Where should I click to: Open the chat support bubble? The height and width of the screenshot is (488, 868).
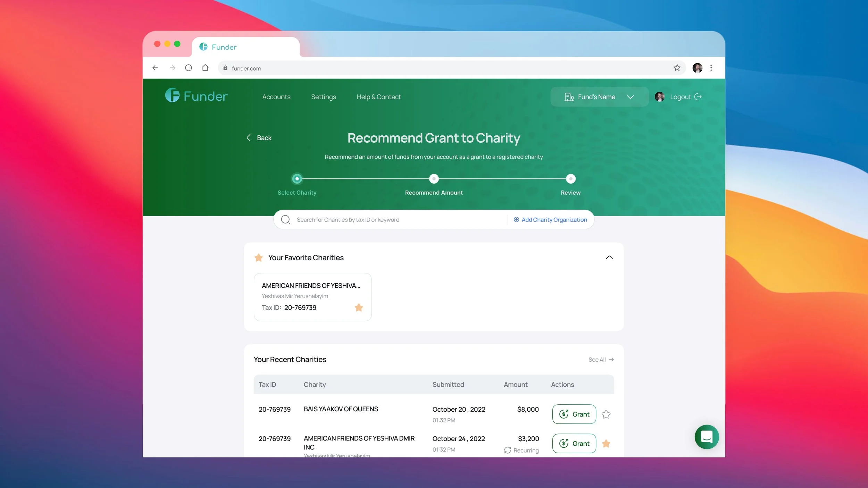click(x=706, y=437)
